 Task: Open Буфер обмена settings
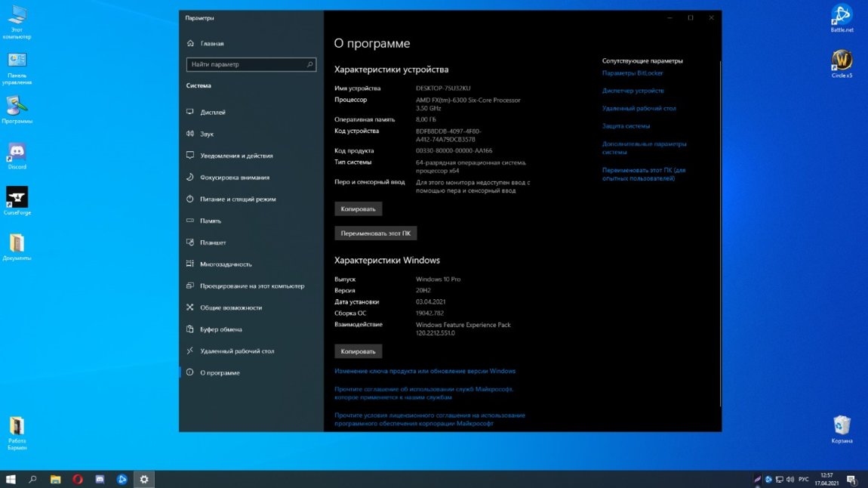click(220, 329)
